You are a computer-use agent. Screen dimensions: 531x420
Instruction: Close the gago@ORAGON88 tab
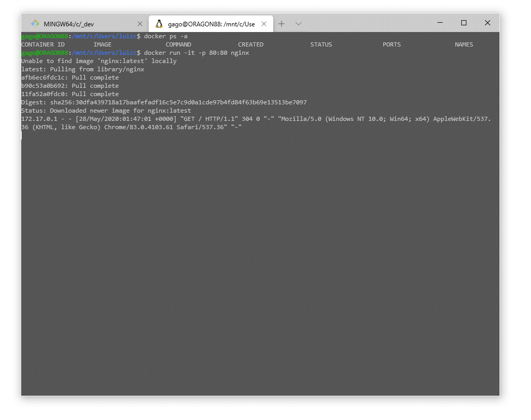click(264, 24)
